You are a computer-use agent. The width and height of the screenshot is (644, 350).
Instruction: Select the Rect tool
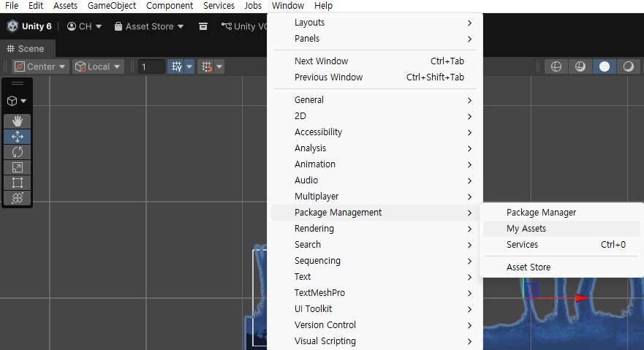click(x=18, y=183)
